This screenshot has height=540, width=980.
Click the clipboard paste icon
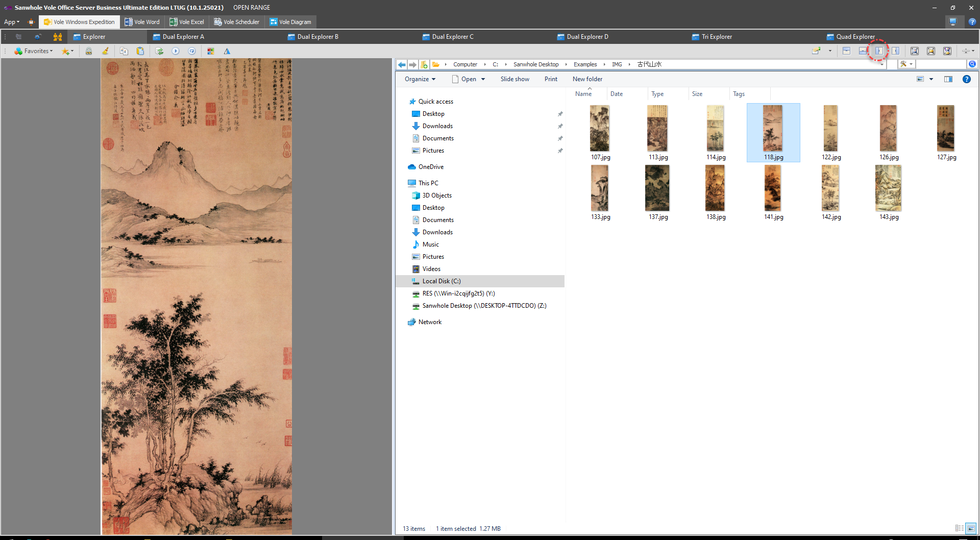140,51
